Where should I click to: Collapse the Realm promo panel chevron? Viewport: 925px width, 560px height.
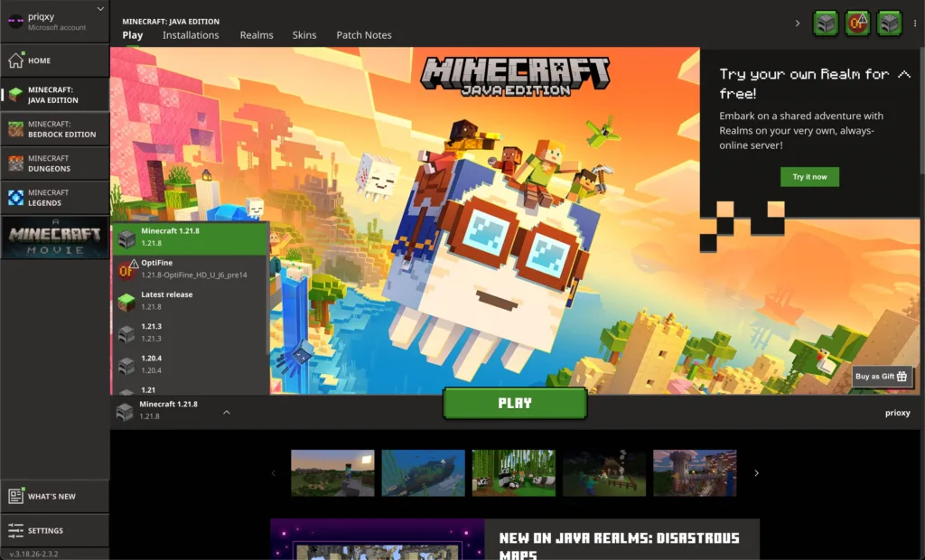click(903, 74)
